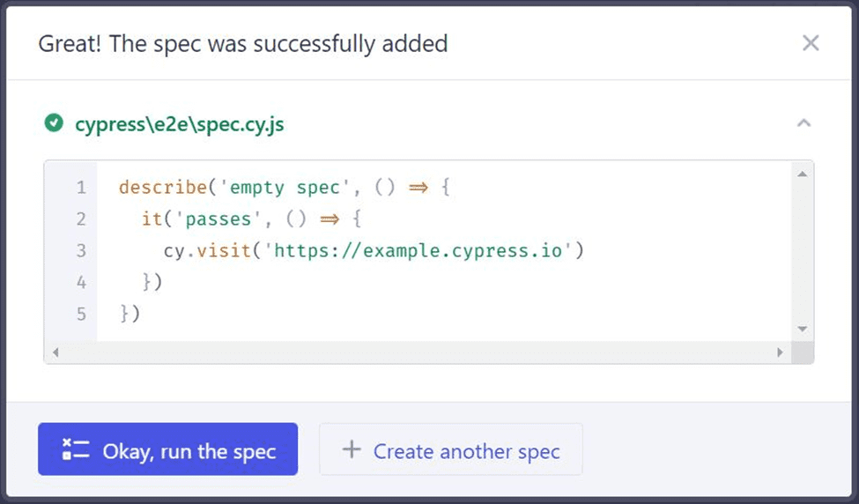859x504 pixels.
Task: Click the cypress\e2e\spec.cy.js file path
Action: click(x=179, y=124)
